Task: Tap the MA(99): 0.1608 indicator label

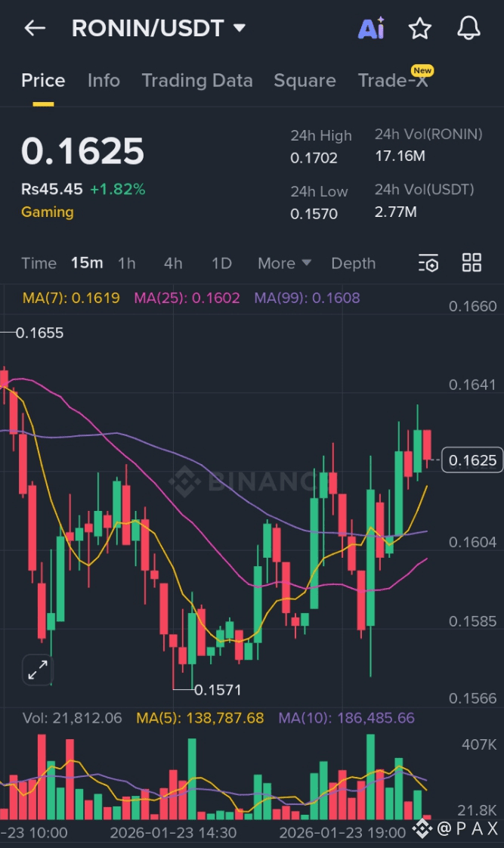Action: click(x=307, y=298)
